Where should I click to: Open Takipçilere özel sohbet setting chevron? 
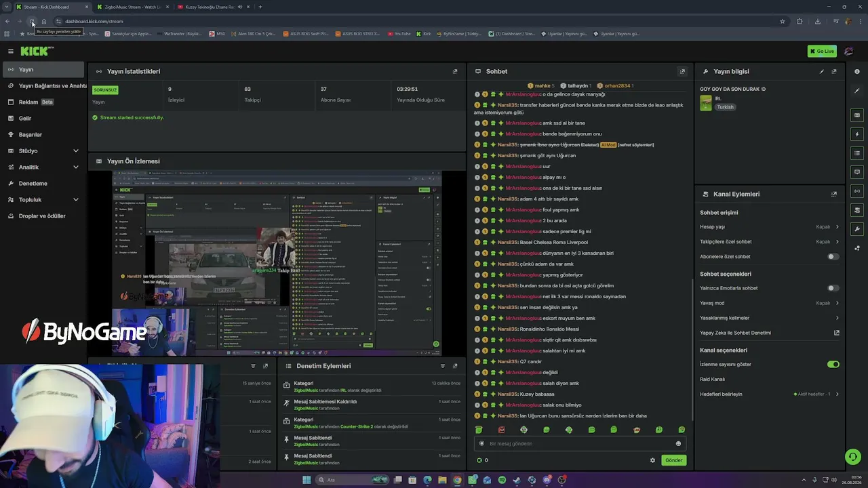pyautogui.click(x=837, y=241)
